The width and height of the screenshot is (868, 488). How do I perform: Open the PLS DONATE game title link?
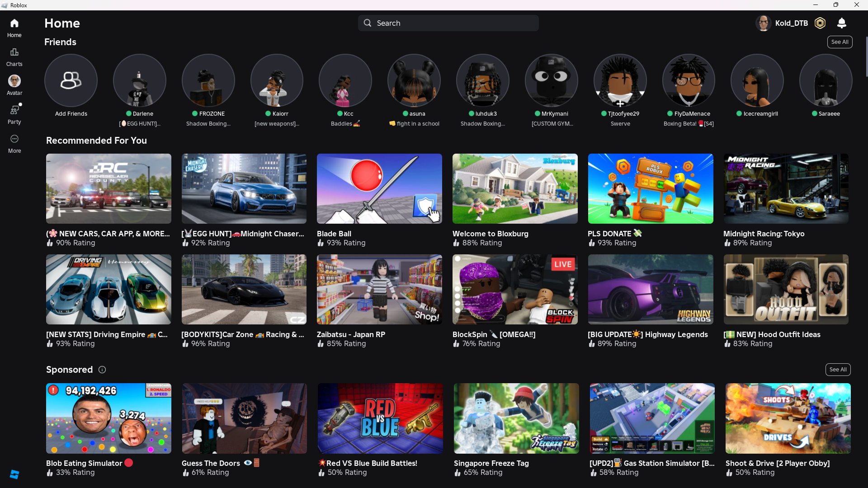coord(609,234)
